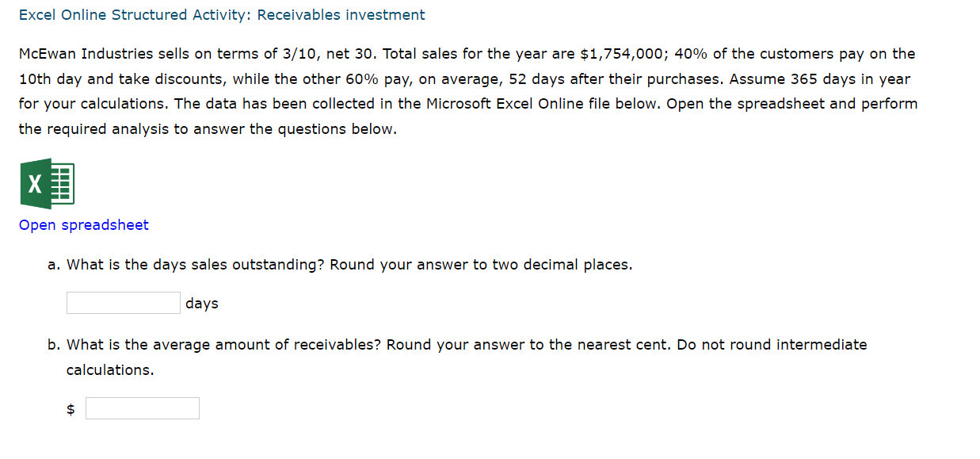The height and width of the screenshot is (459, 980).
Task: Click the green worksheet icon for McEwan Industries data
Action: click(46, 182)
